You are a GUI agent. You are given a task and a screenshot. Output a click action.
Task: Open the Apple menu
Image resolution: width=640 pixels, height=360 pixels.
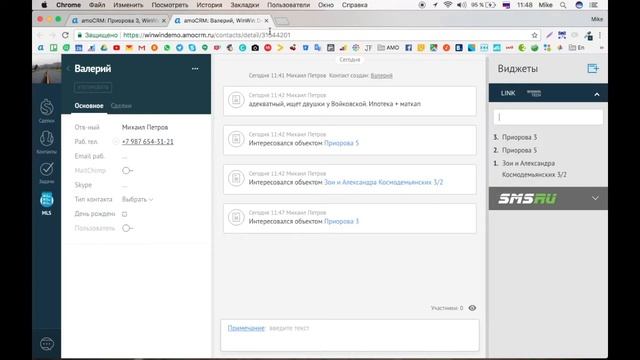(x=44, y=5)
